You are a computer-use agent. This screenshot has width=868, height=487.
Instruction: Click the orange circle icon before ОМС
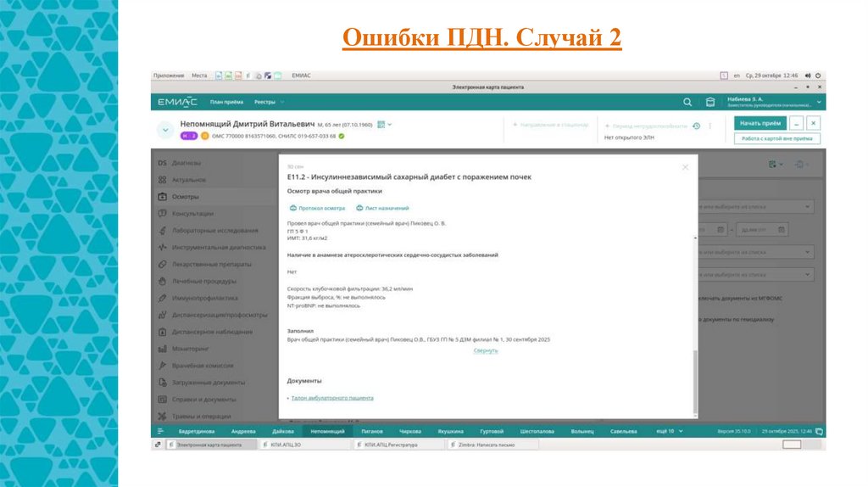coord(205,136)
